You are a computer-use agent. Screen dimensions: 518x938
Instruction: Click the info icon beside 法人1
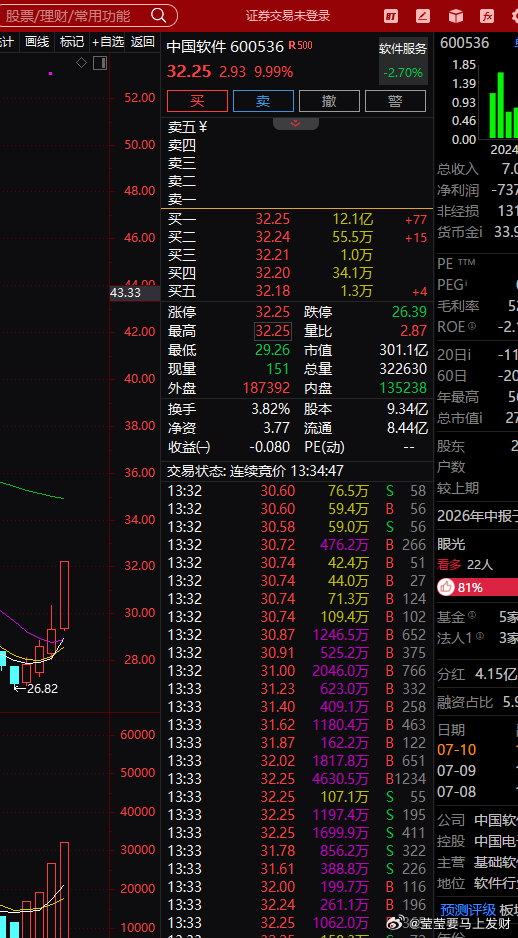[480, 635]
